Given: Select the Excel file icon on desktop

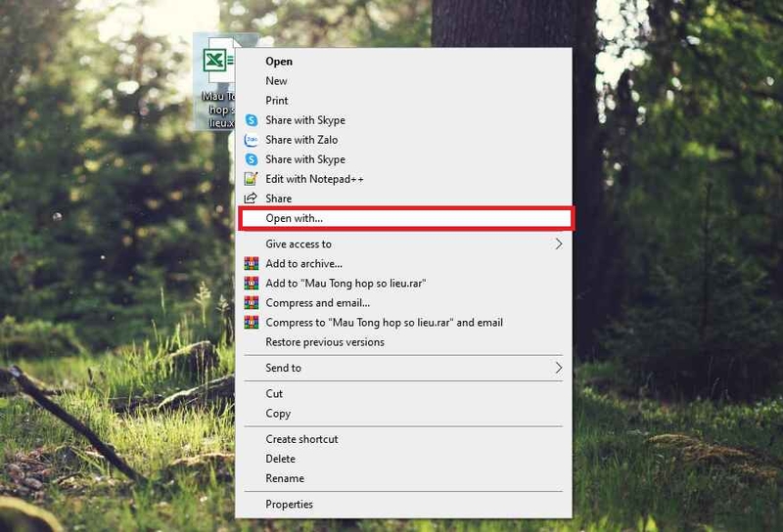Looking at the screenshot, I should (218, 61).
